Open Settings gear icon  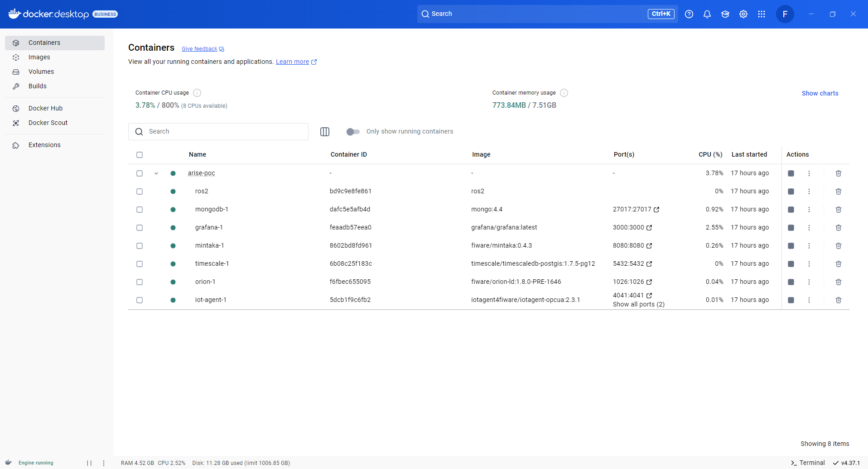point(743,14)
